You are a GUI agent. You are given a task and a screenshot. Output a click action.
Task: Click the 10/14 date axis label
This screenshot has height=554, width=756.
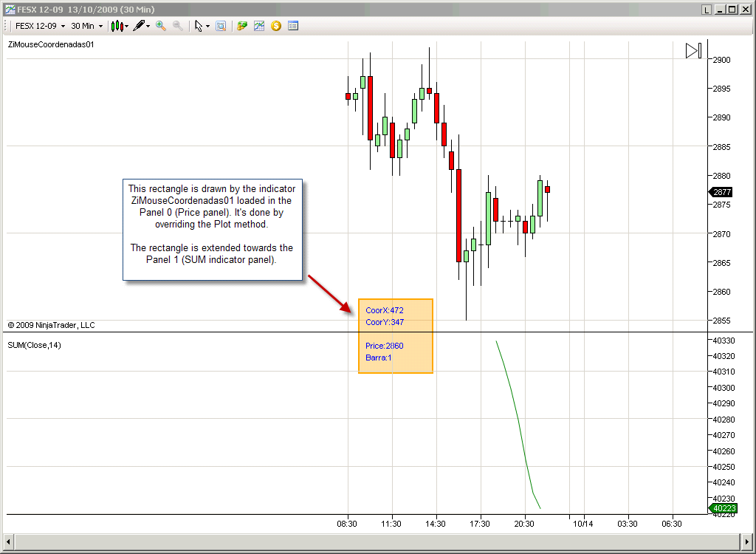coord(583,524)
